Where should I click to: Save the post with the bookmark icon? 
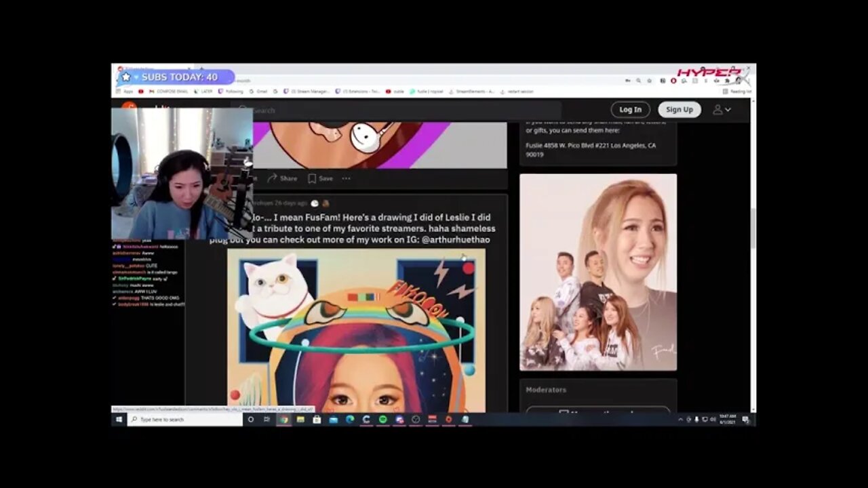pos(320,178)
